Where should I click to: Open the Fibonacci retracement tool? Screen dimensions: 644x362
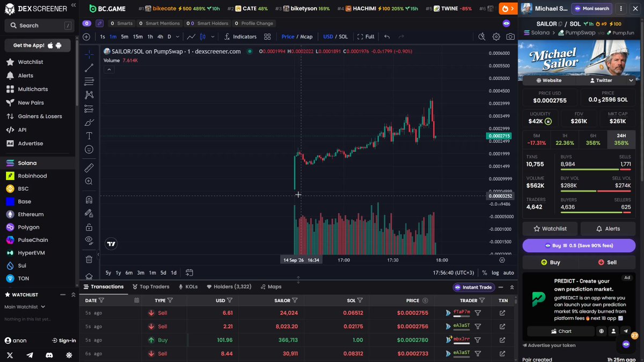(89, 82)
